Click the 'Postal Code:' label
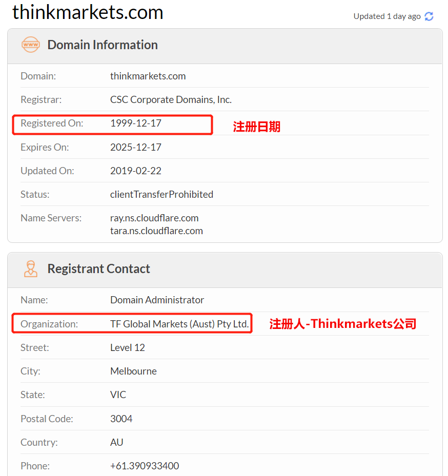448x476 pixels. click(x=47, y=419)
